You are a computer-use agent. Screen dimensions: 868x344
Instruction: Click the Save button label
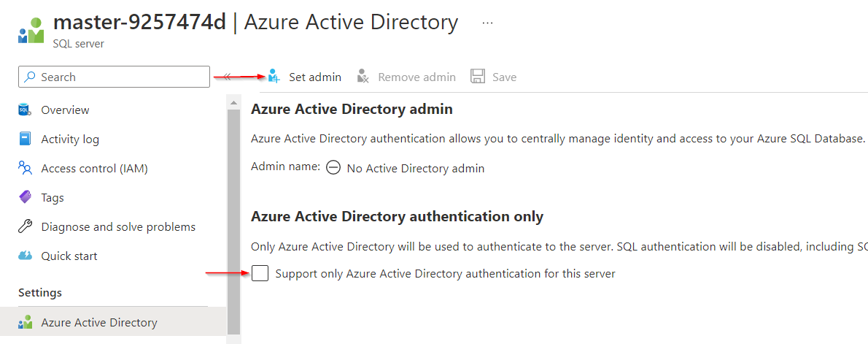click(504, 77)
